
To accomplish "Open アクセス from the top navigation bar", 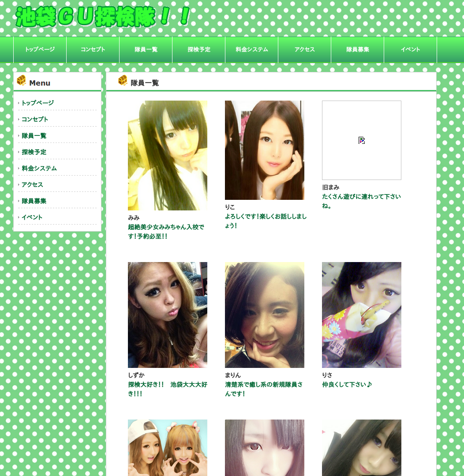I will 304,50.
